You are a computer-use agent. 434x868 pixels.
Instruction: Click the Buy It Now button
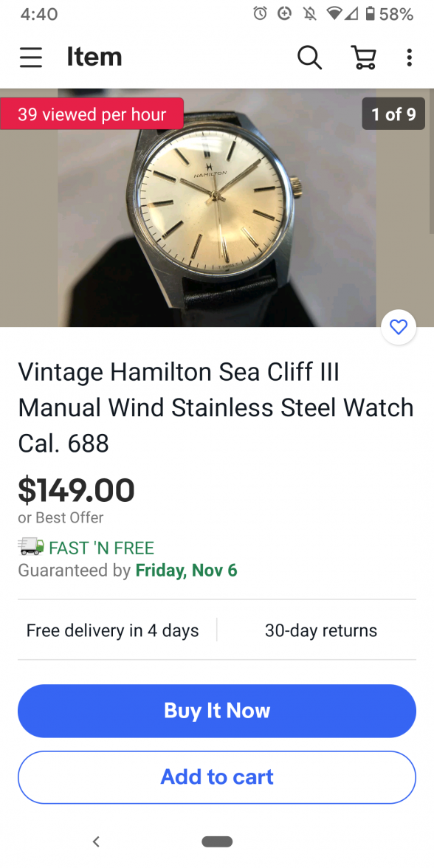tap(217, 711)
